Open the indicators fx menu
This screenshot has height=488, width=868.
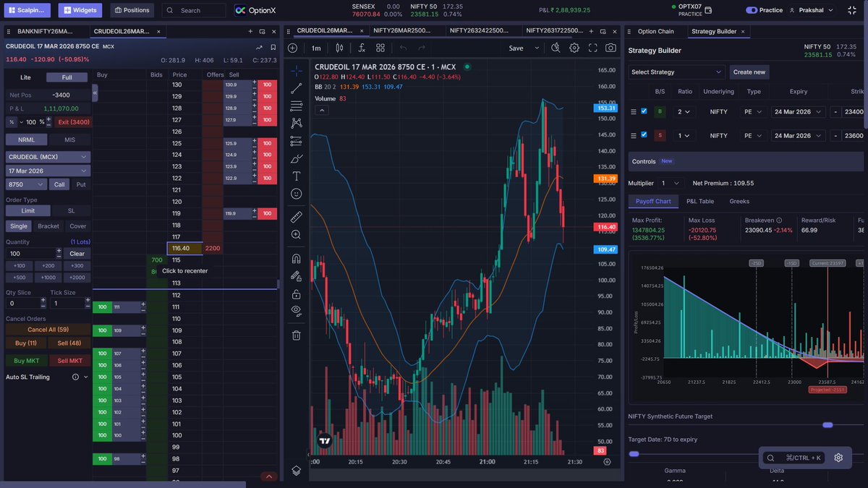(x=362, y=48)
